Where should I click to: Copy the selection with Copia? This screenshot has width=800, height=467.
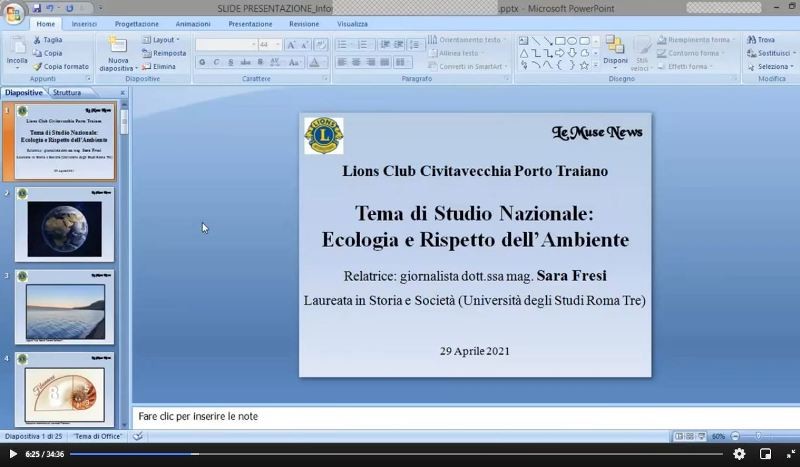(x=47, y=53)
